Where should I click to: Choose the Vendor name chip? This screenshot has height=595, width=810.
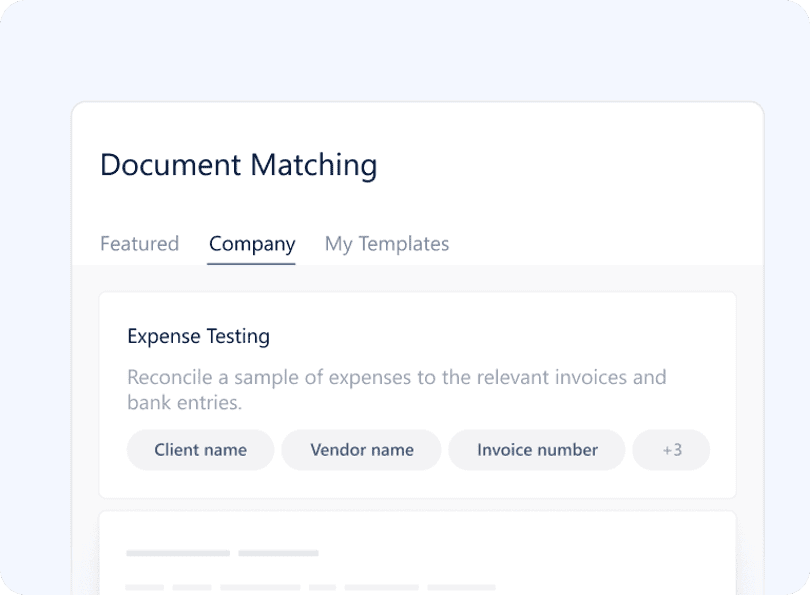click(x=362, y=450)
